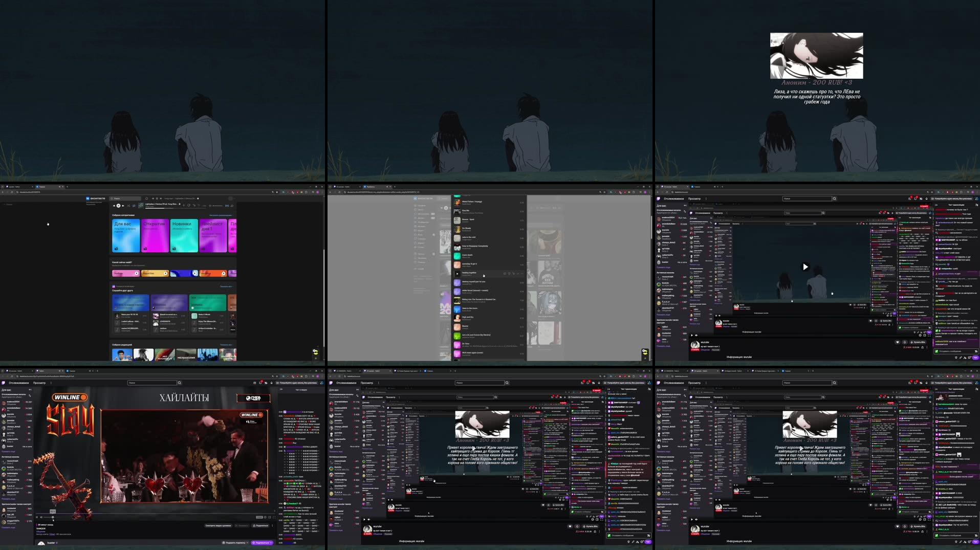Screen dimensions: 980x550
Task: Collapse the followed channels sidebar on Twitch
Action: click(x=685, y=205)
